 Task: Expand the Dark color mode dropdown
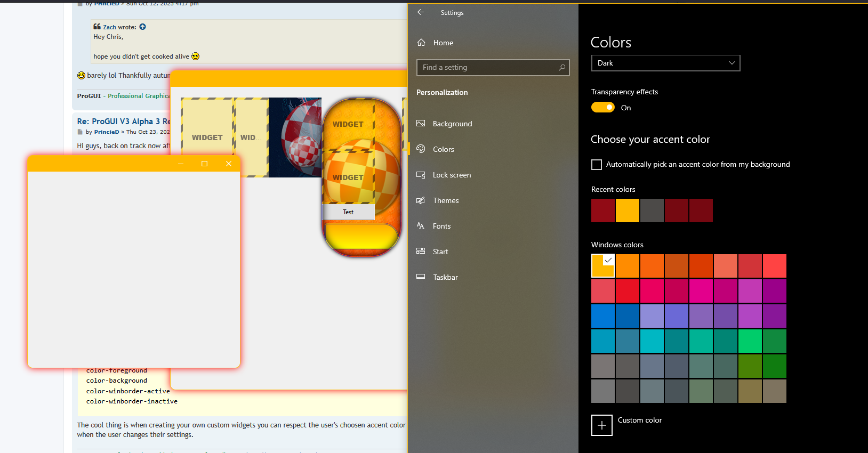[665, 63]
